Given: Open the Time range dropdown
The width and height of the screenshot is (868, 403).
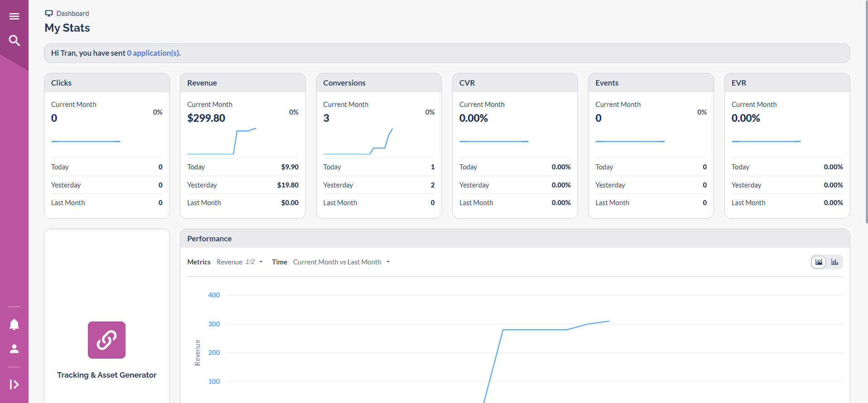Looking at the screenshot, I should pyautogui.click(x=341, y=262).
